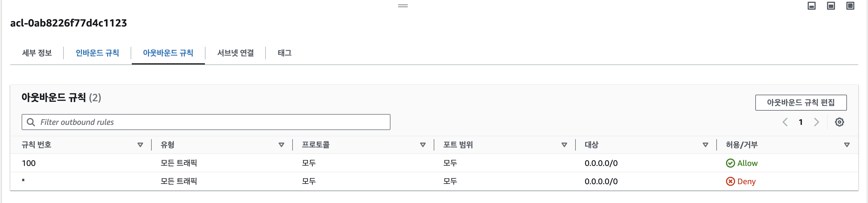Switch to the 인바운드 규칙 tab

tap(97, 53)
